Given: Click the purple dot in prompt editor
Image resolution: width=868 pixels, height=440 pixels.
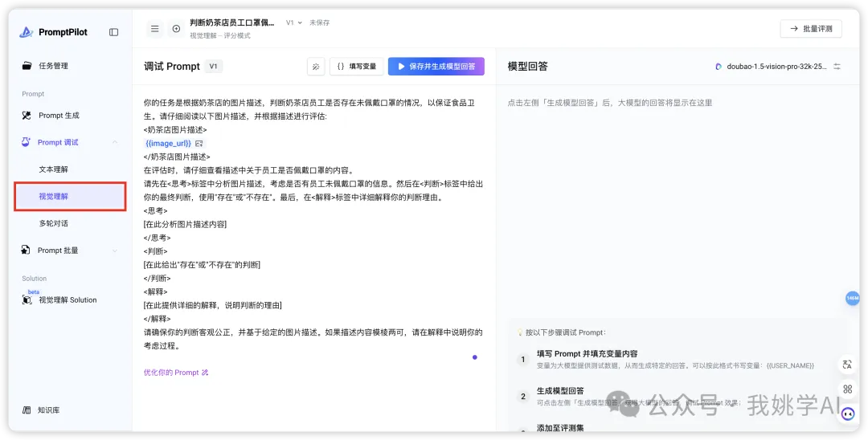Looking at the screenshot, I should 474,357.
